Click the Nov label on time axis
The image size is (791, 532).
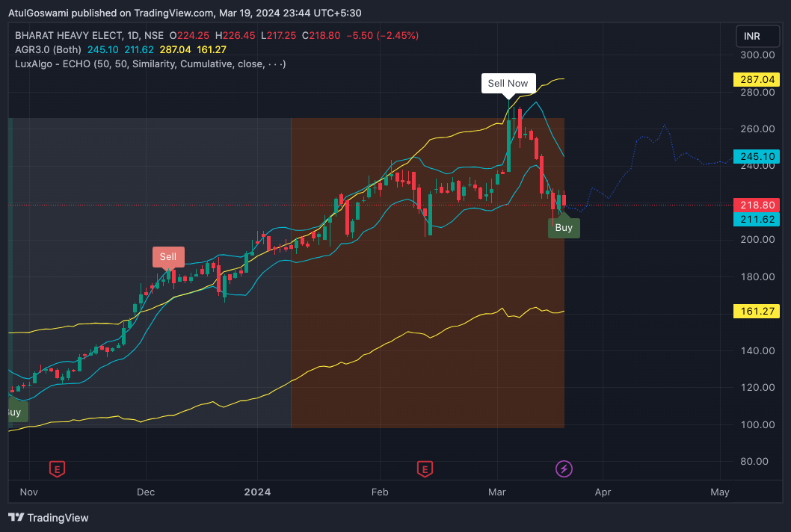(x=28, y=492)
